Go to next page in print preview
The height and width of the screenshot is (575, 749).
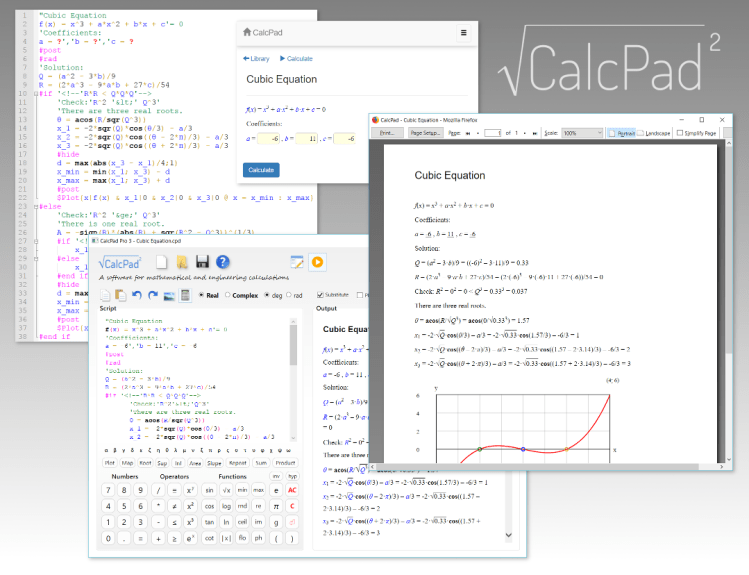coord(524,133)
